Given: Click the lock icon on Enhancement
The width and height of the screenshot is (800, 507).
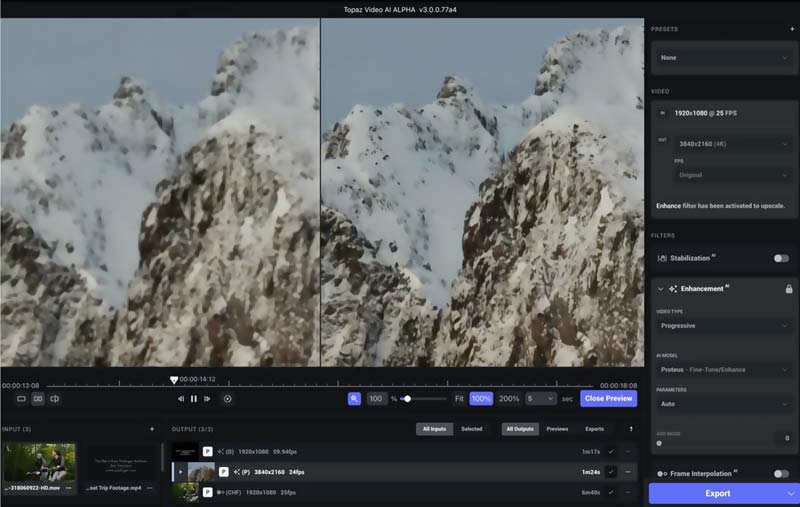Looking at the screenshot, I should (788, 288).
